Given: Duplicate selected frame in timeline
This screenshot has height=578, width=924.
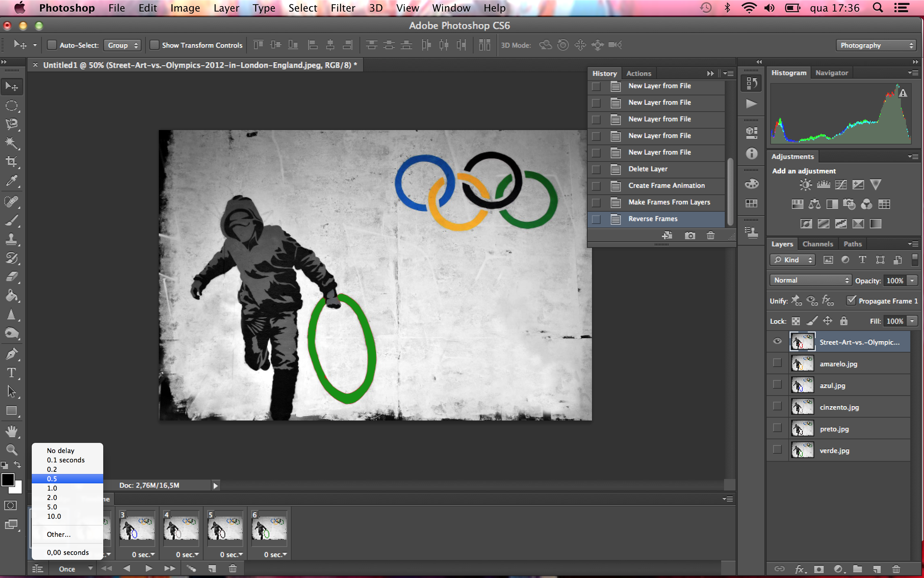Looking at the screenshot, I should pyautogui.click(x=212, y=569).
